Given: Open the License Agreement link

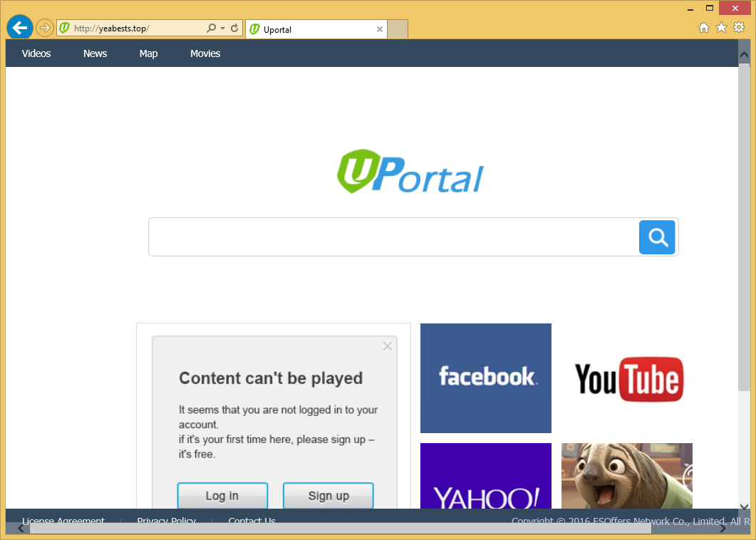Looking at the screenshot, I should [x=63, y=521].
